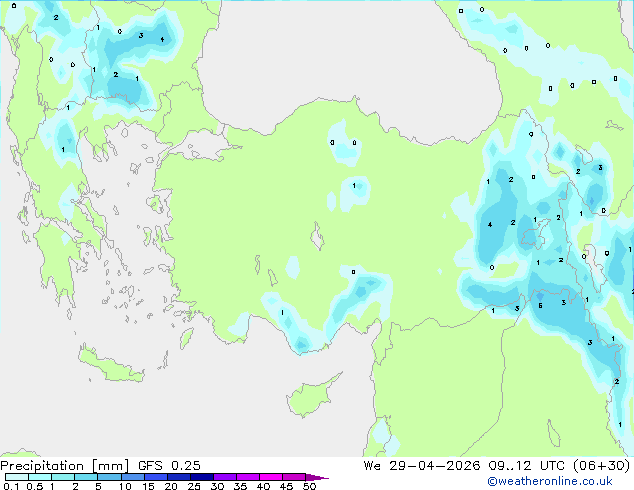Click the island of Crete on map
The width and height of the screenshot is (634, 490).
point(111,364)
